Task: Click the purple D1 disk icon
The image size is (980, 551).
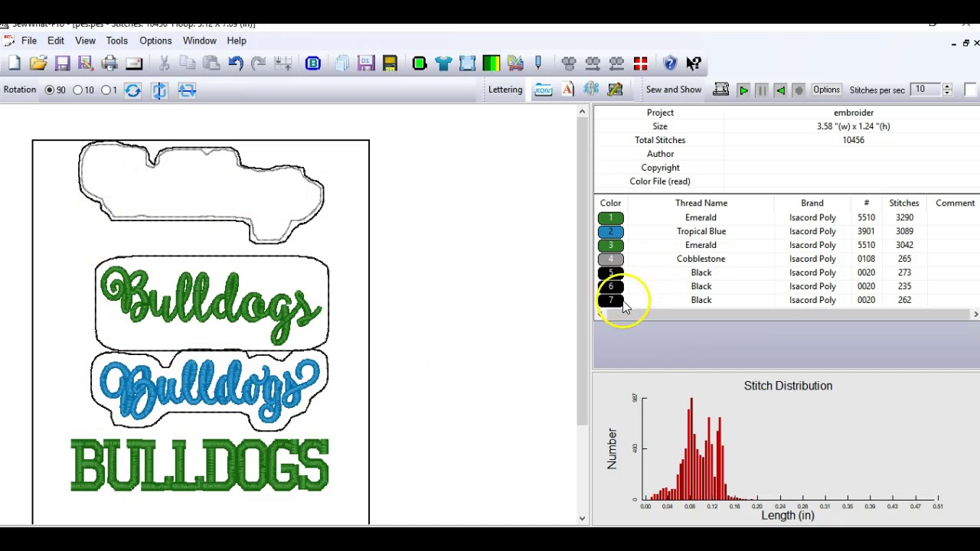Action: [366, 64]
